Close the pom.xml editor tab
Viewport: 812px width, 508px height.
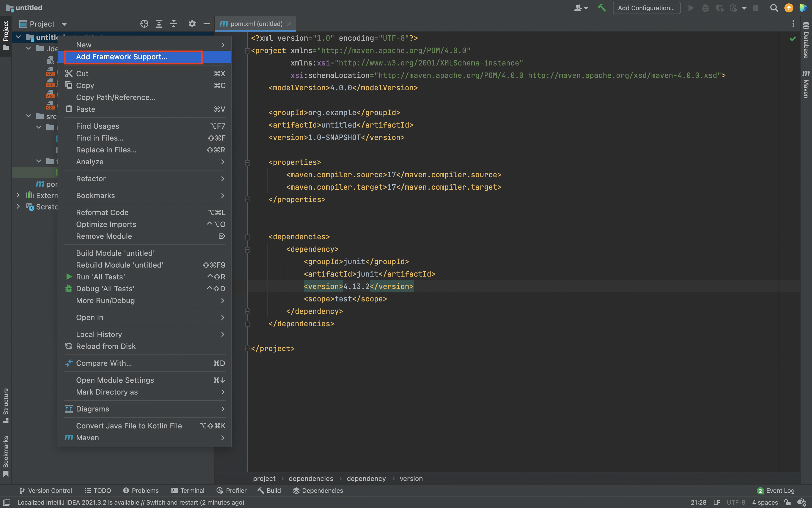[289, 24]
